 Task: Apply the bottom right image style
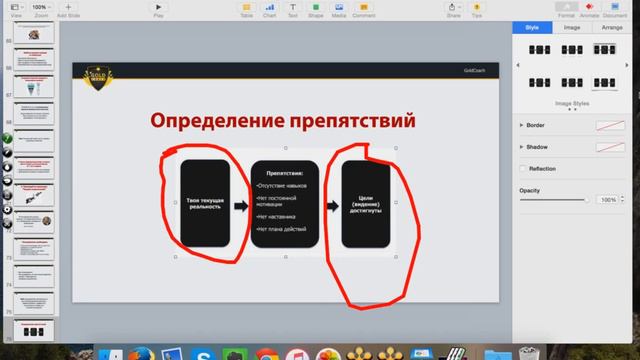pos(604,83)
